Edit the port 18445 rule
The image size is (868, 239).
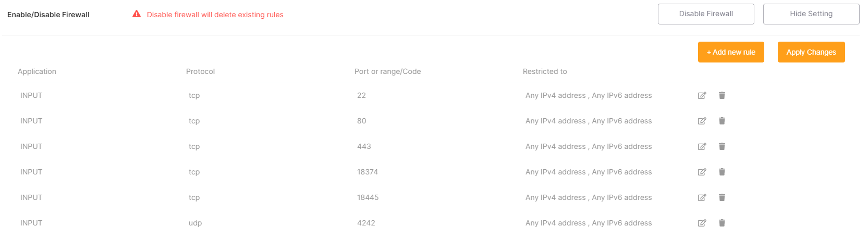coord(702,197)
